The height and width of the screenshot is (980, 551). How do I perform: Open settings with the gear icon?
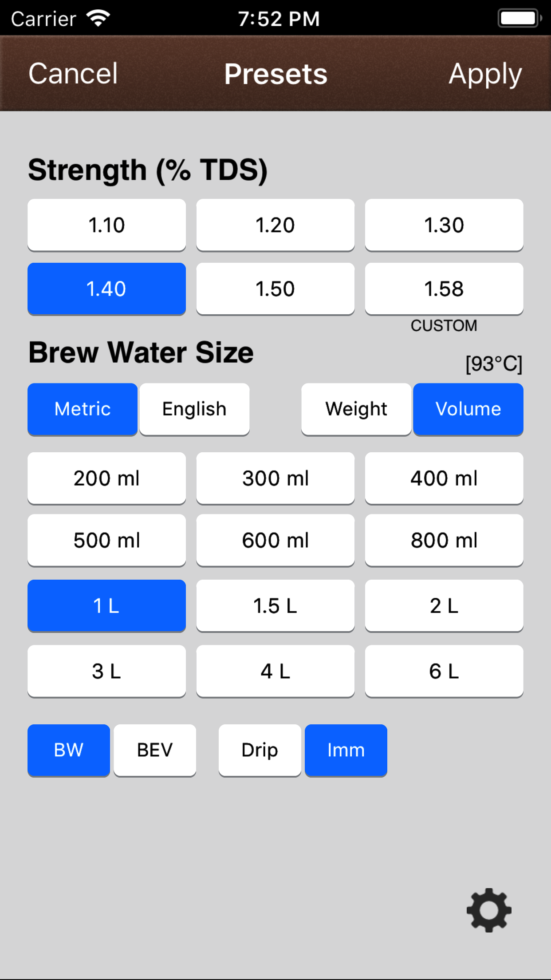click(488, 910)
